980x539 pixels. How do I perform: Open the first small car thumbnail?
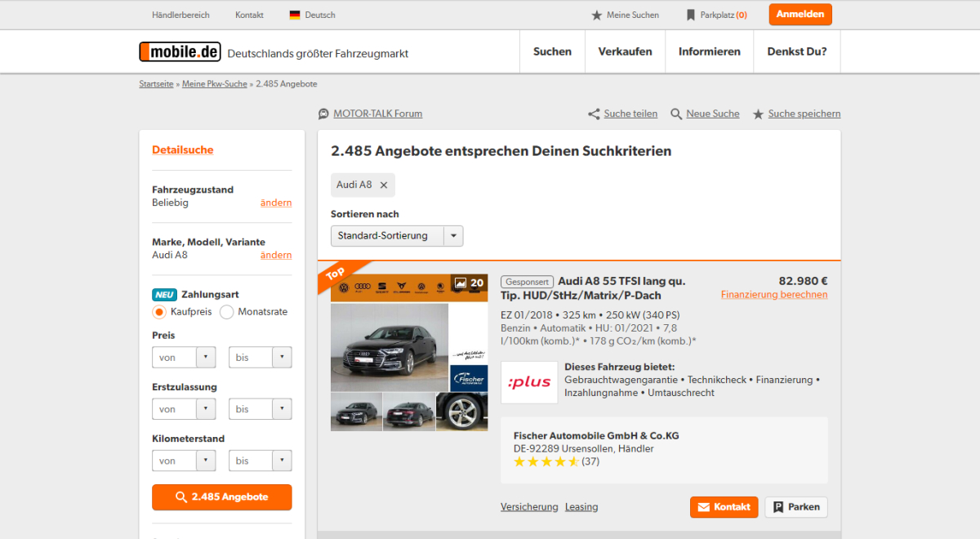pos(356,412)
